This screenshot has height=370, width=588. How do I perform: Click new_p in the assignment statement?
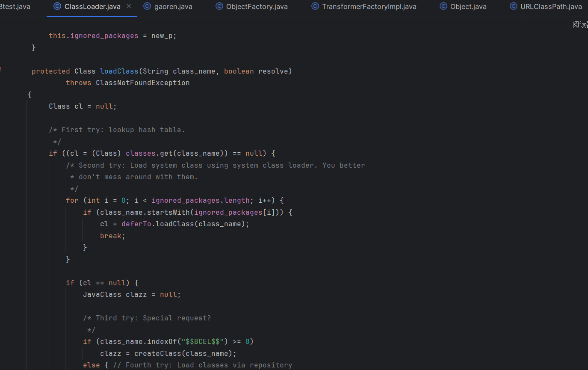click(162, 36)
